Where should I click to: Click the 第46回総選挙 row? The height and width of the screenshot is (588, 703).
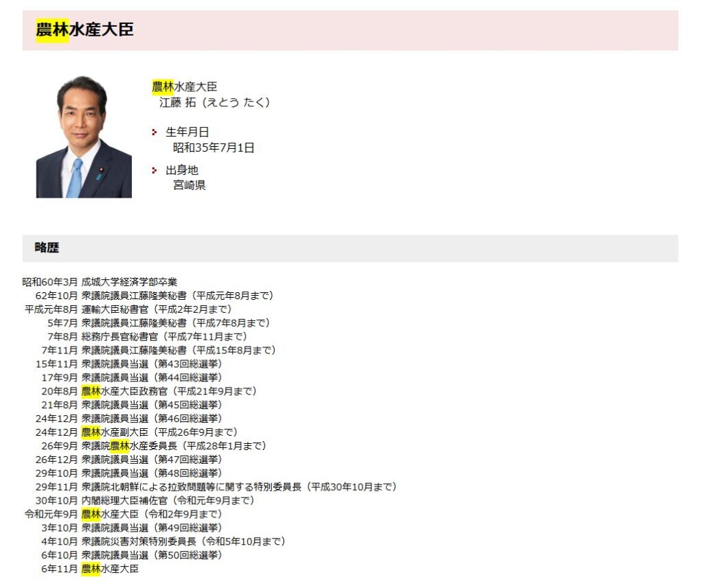coord(128,419)
